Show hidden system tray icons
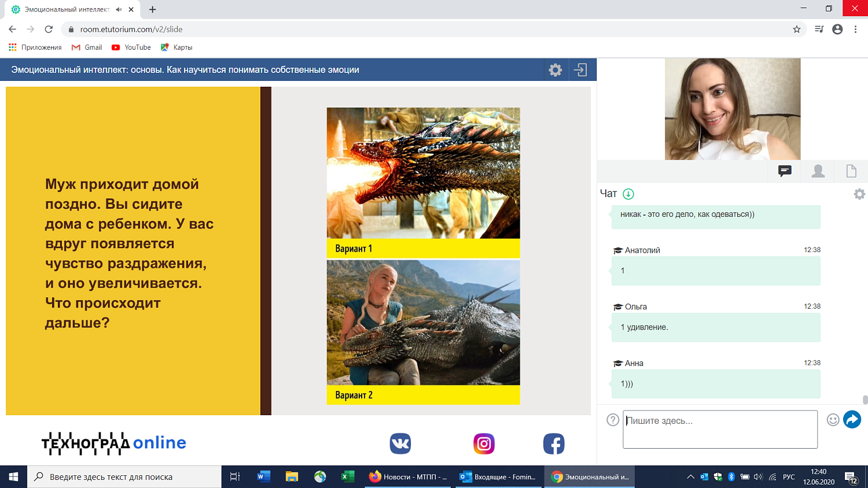This screenshot has height=488, width=868. tap(690, 477)
